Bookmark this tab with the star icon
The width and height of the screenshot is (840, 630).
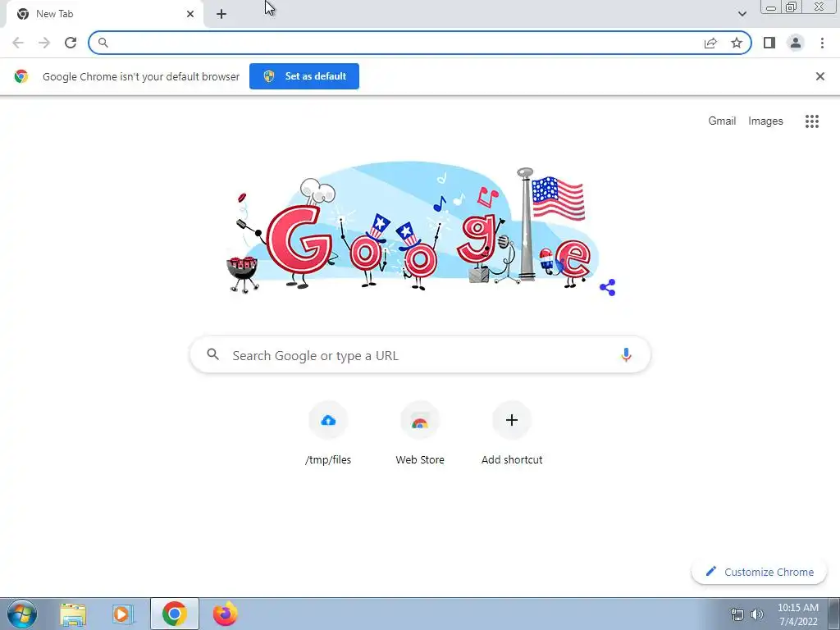(737, 43)
